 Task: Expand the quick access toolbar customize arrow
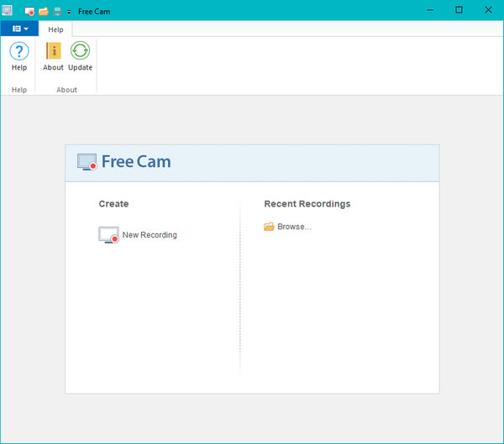click(x=69, y=13)
